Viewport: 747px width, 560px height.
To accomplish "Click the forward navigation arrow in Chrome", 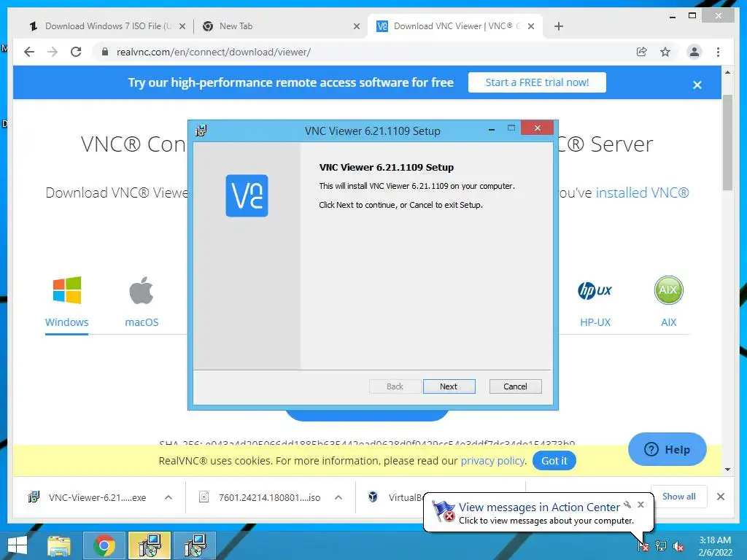I will coord(53,52).
